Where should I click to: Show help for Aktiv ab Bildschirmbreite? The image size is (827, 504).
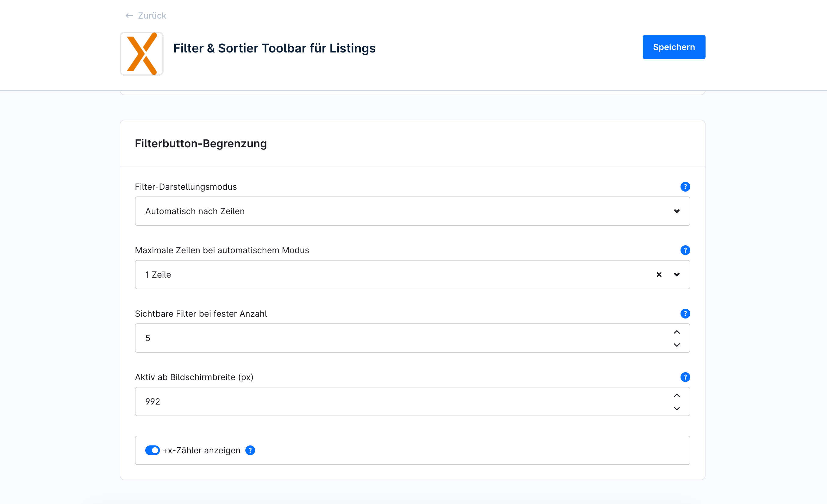point(685,377)
